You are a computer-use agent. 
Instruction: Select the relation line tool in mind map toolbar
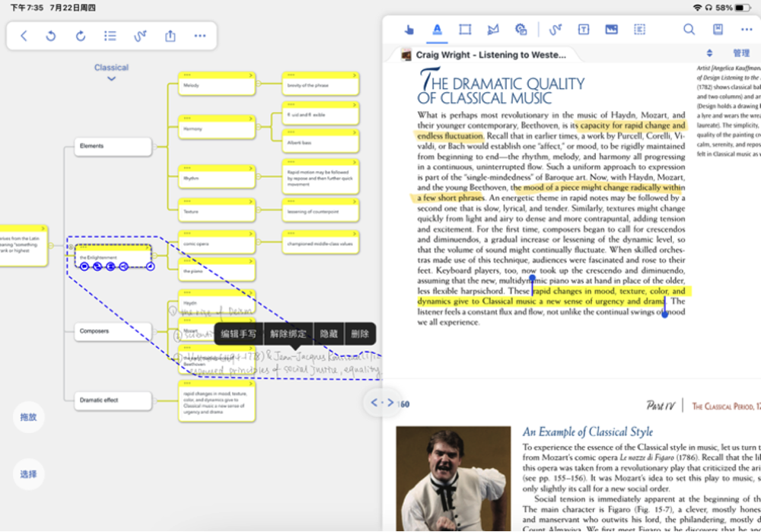pos(140,35)
